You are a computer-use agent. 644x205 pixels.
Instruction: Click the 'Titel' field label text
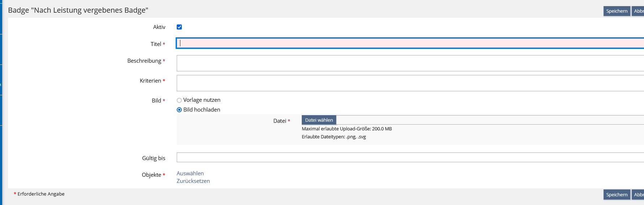point(156,44)
